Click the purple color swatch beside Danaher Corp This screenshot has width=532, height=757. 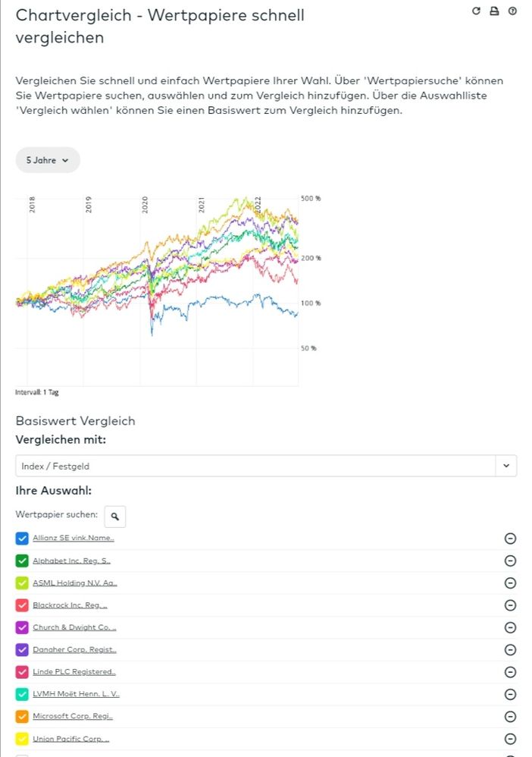click(20, 650)
